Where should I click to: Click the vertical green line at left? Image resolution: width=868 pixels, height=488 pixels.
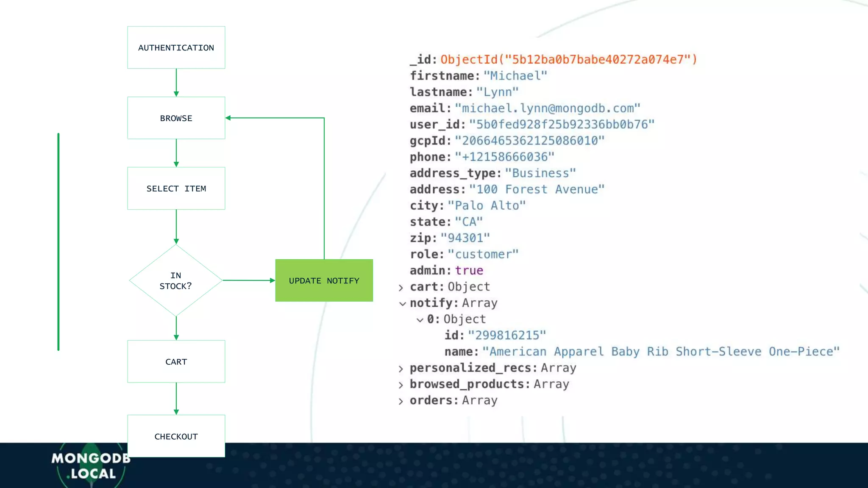click(x=58, y=241)
